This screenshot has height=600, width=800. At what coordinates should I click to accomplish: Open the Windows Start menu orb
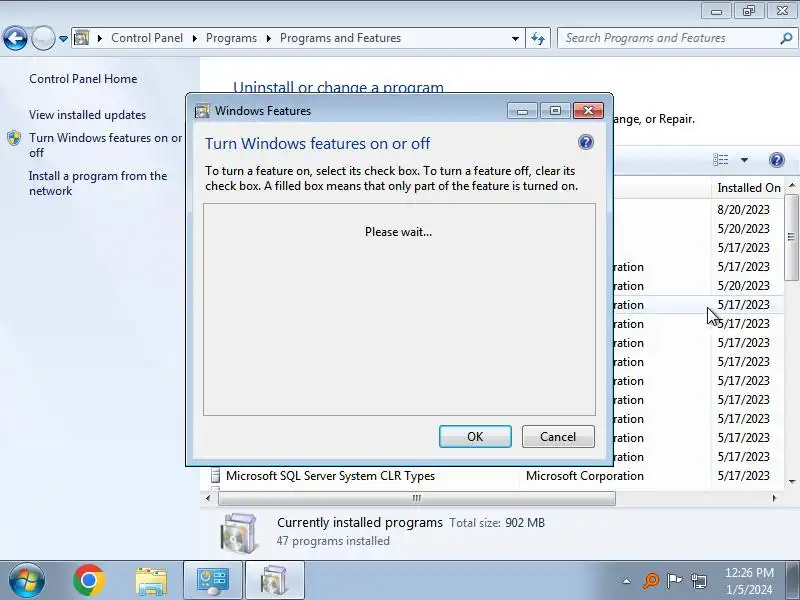pyautogui.click(x=27, y=581)
